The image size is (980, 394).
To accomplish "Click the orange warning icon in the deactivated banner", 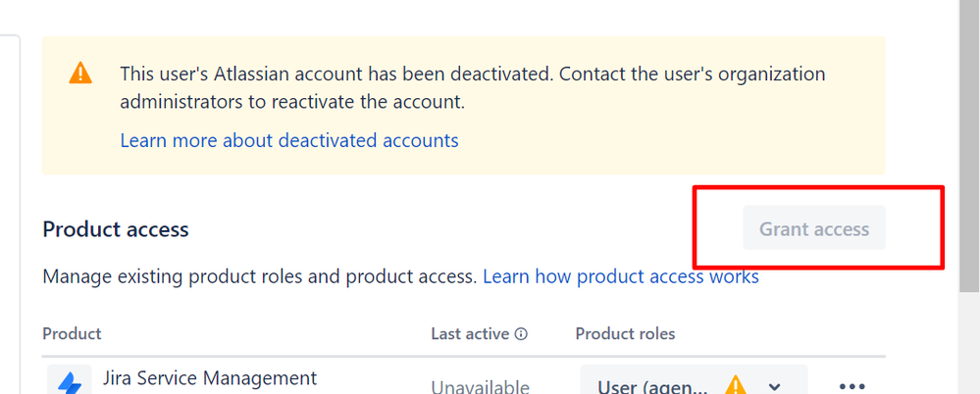I will (x=80, y=74).
